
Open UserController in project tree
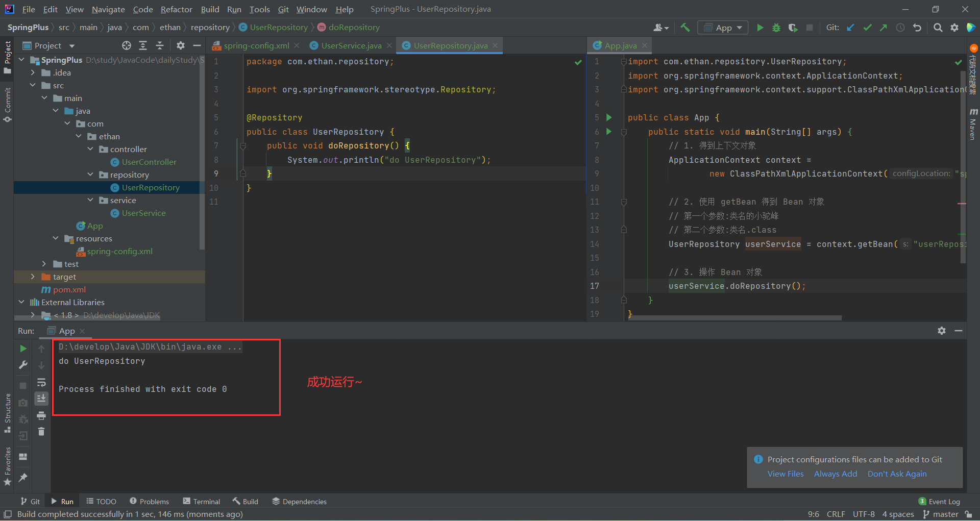pyautogui.click(x=149, y=162)
